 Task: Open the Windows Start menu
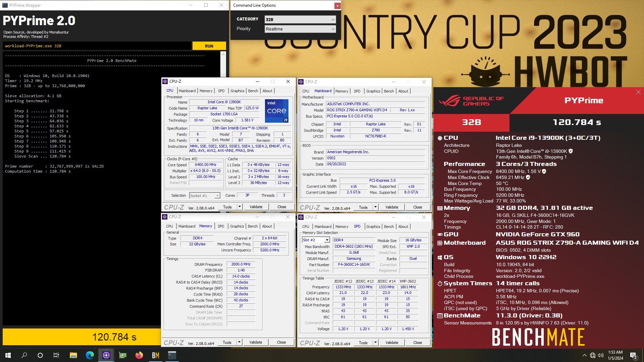(8, 355)
